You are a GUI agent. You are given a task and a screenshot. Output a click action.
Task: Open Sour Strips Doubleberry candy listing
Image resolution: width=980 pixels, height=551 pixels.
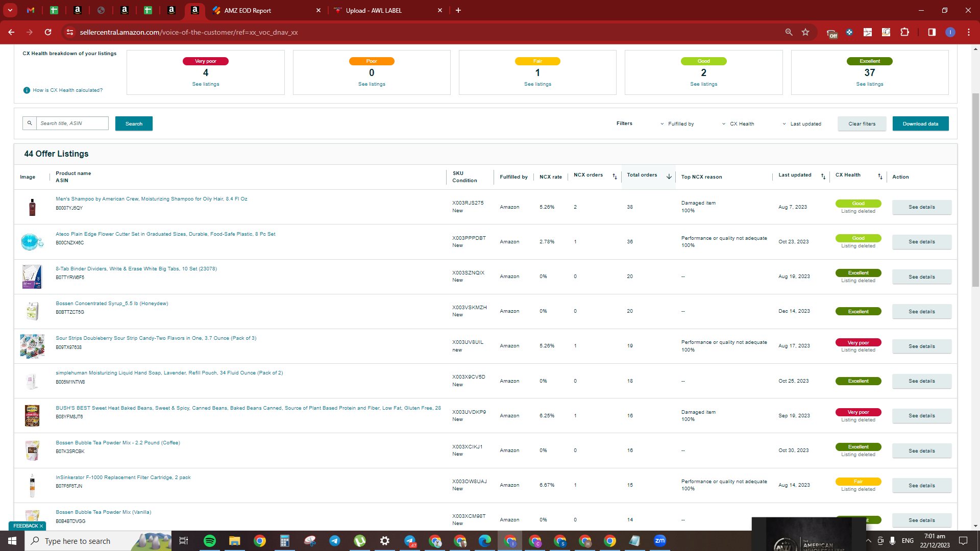(156, 338)
